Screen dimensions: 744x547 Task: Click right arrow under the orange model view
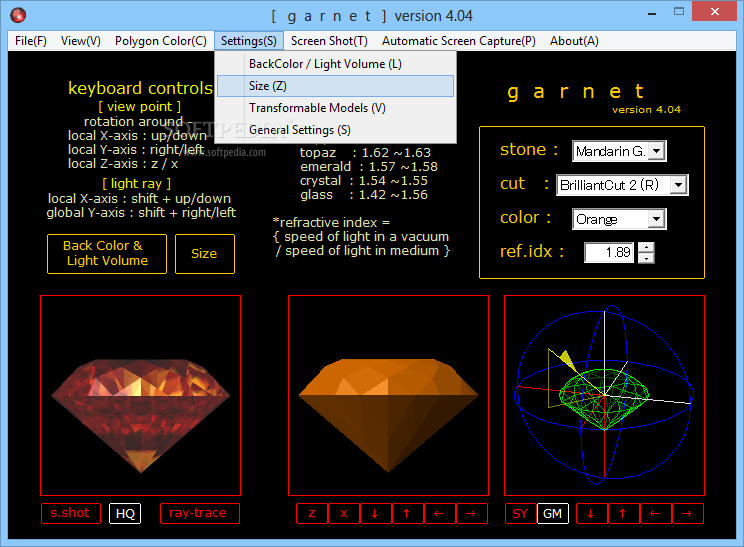coord(472,513)
